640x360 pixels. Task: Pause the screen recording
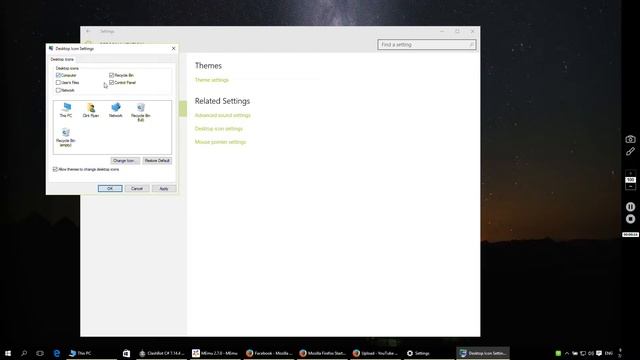point(630,207)
